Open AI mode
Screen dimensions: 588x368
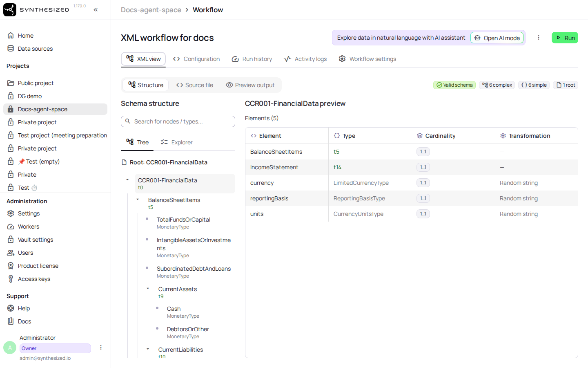point(497,38)
